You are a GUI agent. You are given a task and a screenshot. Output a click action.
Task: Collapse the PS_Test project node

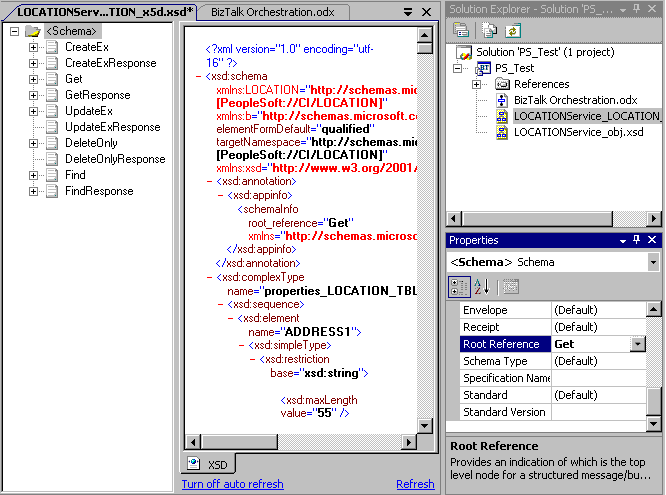pos(457,68)
